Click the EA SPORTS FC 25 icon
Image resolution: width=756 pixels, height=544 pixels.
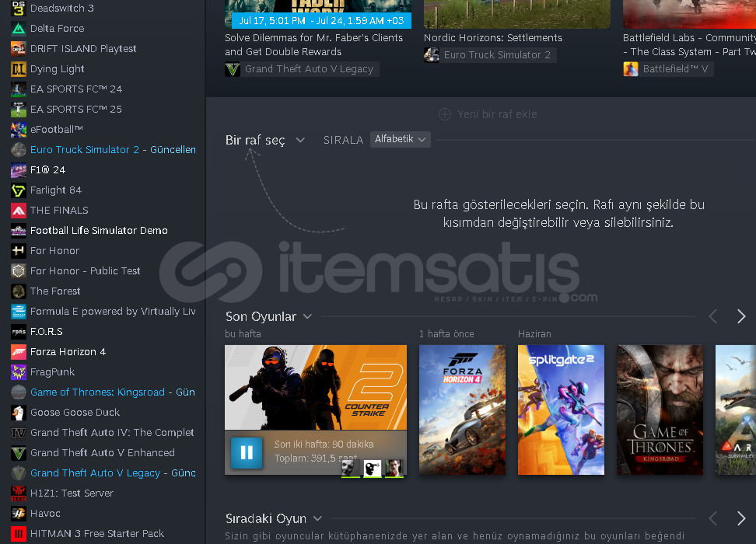point(19,110)
